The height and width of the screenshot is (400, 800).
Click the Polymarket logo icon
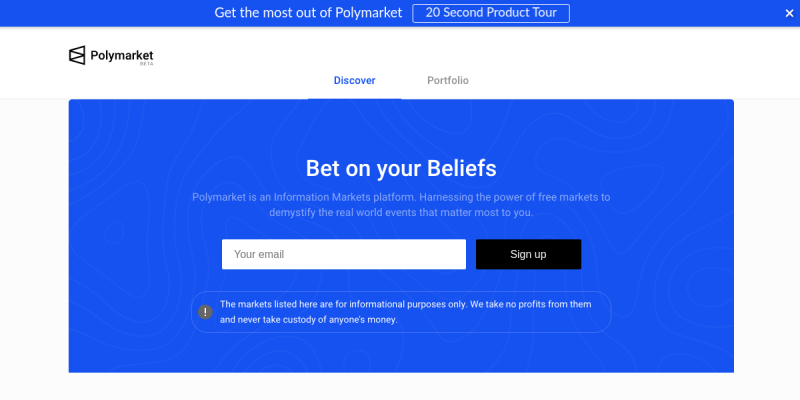coord(77,56)
